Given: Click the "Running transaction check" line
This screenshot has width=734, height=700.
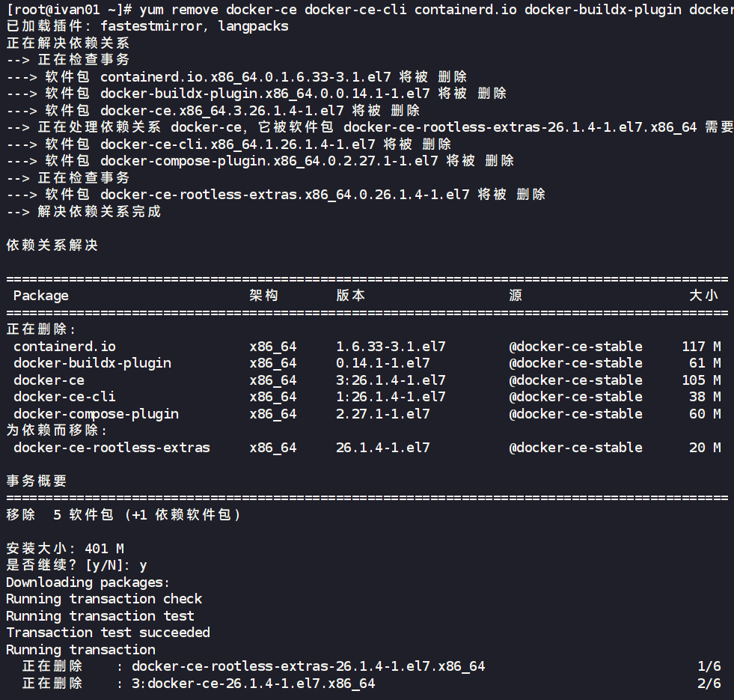Looking at the screenshot, I should click(x=104, y=599).
